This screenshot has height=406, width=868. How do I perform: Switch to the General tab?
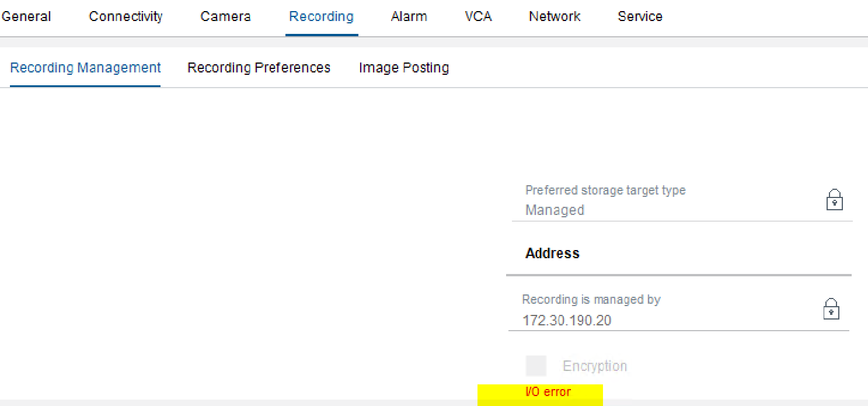pyautogui.click(x=26, y=16)
